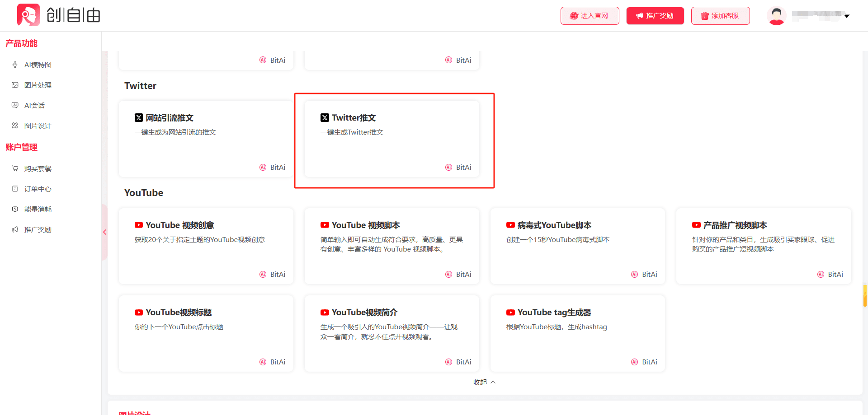Open YouTube tag生成器 card
868x415 pixels.
tap(578, 333)
